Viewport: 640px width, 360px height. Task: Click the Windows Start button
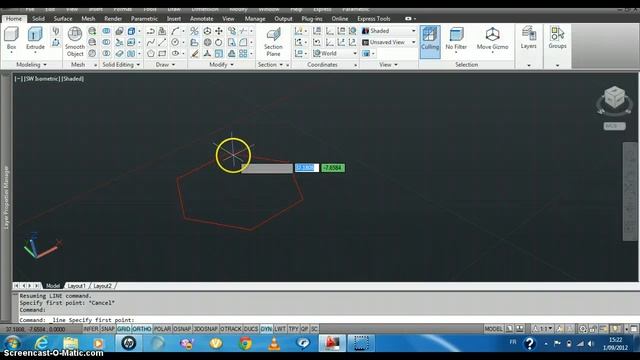(x=13, y=343)
